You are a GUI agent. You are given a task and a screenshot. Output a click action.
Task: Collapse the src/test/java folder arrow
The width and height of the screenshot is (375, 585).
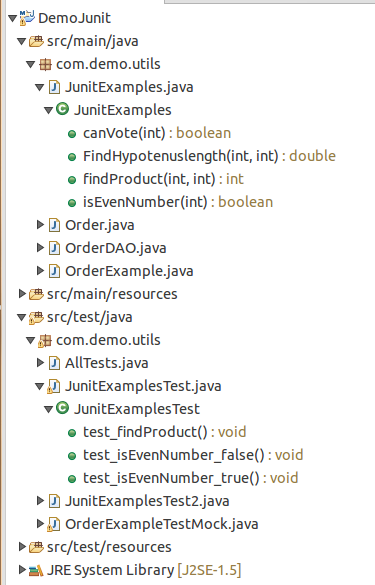pyautogui.click(x=22, y=318)
